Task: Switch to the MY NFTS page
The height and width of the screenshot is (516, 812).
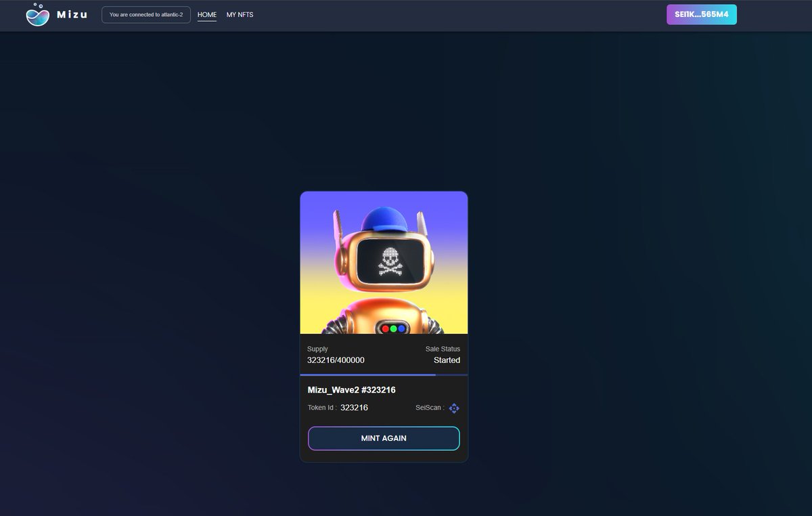Action: [x=240, y=14]
